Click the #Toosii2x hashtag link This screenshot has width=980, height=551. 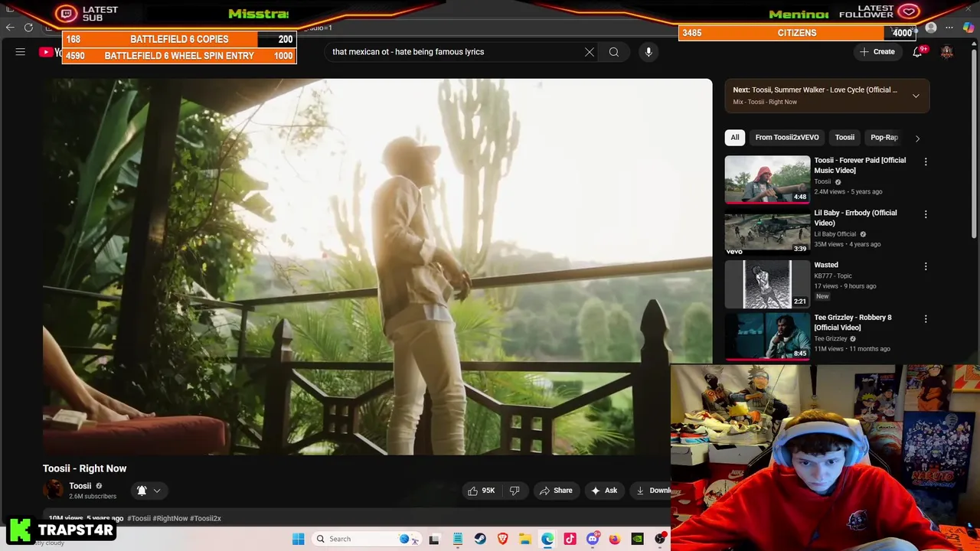click(205, 518)
